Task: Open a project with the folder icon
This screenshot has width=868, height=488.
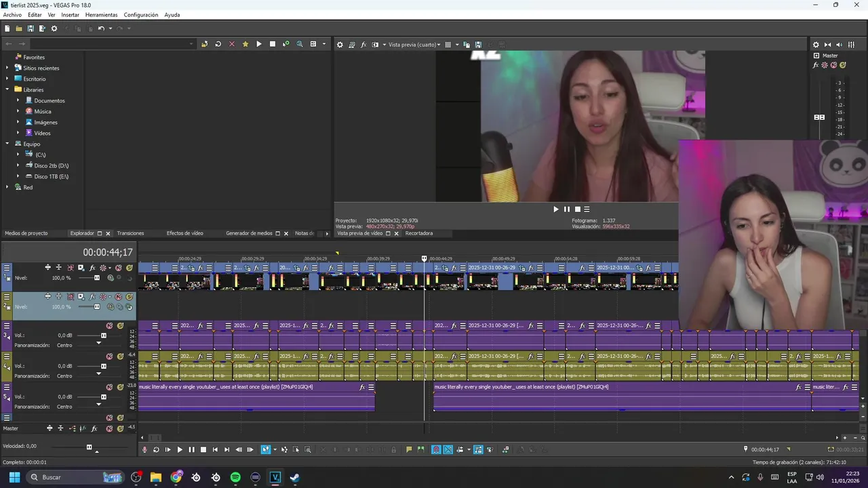Action: click(19, 28)
